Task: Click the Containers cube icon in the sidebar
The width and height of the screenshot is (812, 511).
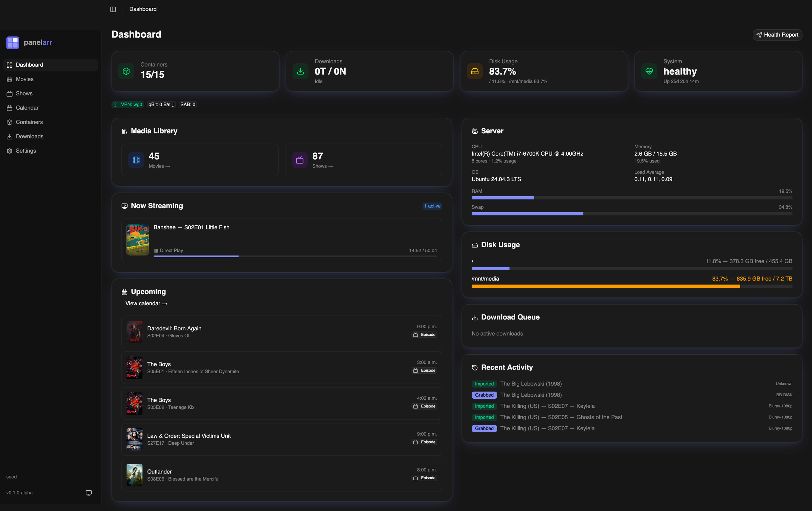Action: [10, 122]
